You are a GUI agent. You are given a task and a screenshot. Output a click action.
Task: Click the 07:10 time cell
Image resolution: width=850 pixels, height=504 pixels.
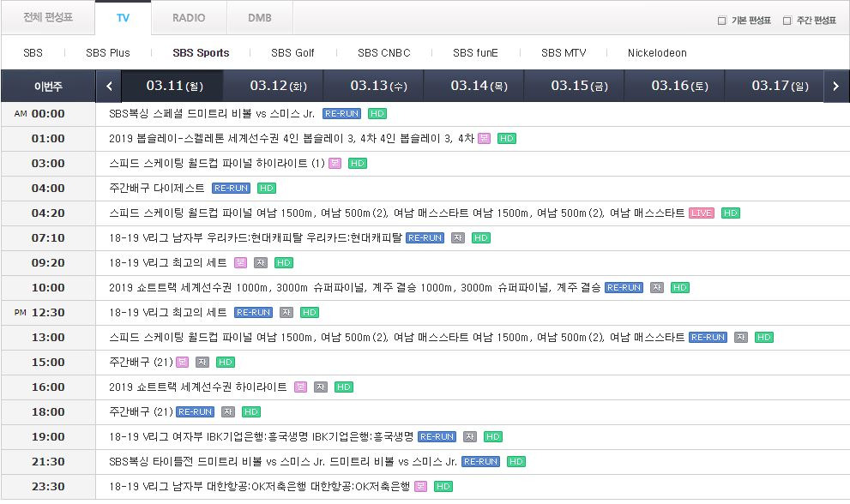click(x=48, y=238)
